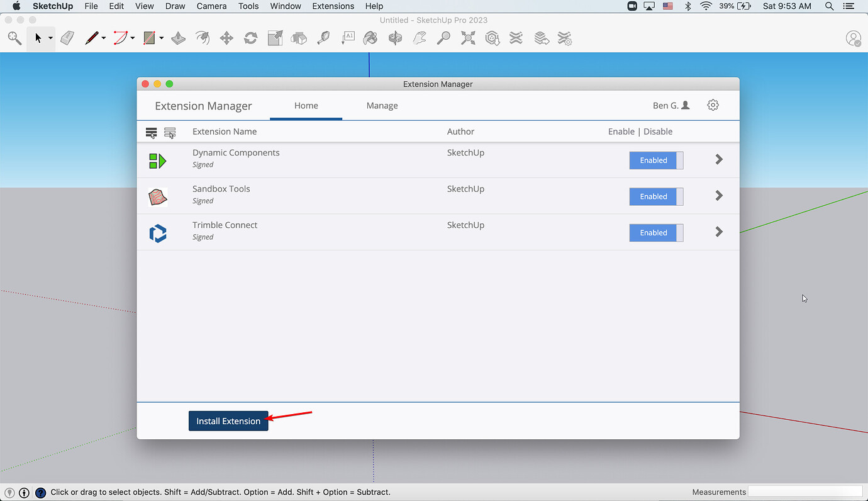Expand Trimble Connect details arrow

point(719,232)
